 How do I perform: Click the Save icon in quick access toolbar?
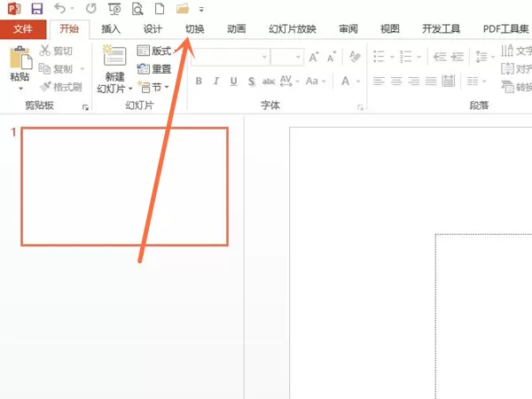coord(37,9)
